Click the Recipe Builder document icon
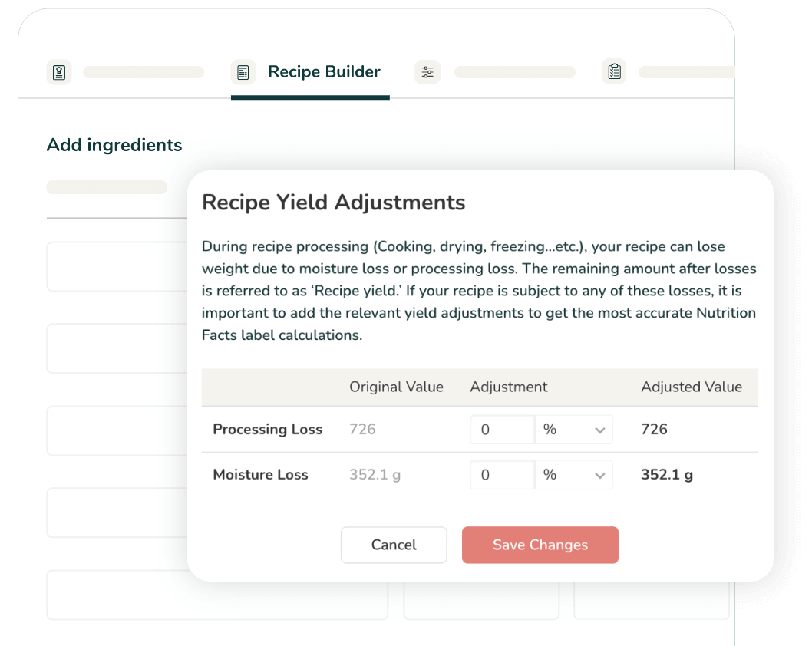812x646 pixels. point(243,72)
